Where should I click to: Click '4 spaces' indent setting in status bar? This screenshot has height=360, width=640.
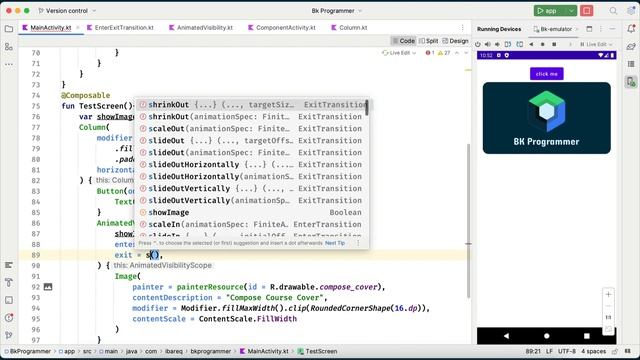(593, 351)
